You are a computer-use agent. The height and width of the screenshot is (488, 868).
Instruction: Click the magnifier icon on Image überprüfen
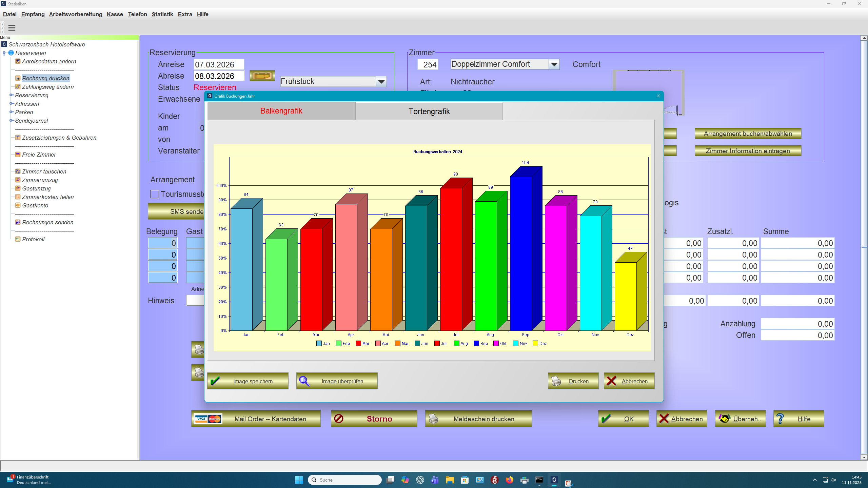point(304,381)
